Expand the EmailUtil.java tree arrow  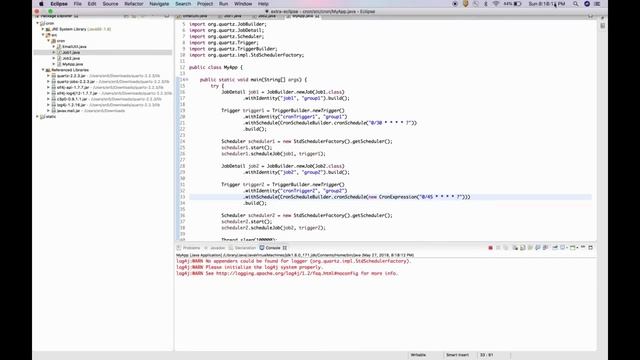[53, 47]
